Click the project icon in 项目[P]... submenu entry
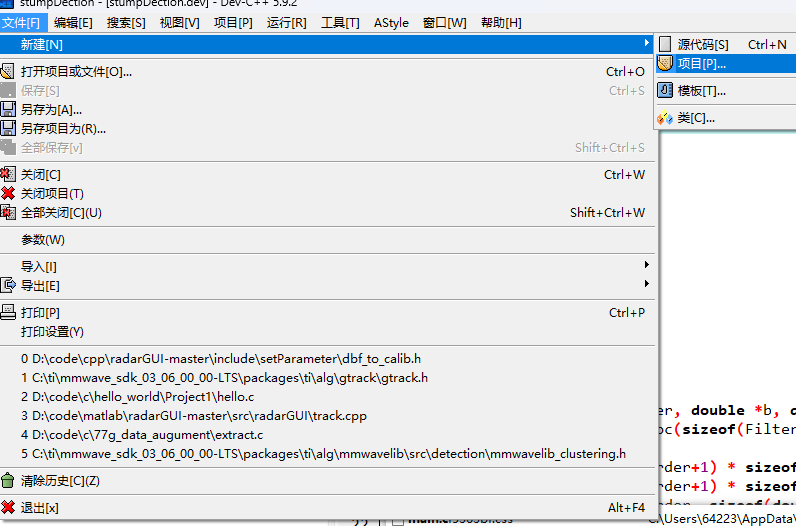 tap(665, 63)
